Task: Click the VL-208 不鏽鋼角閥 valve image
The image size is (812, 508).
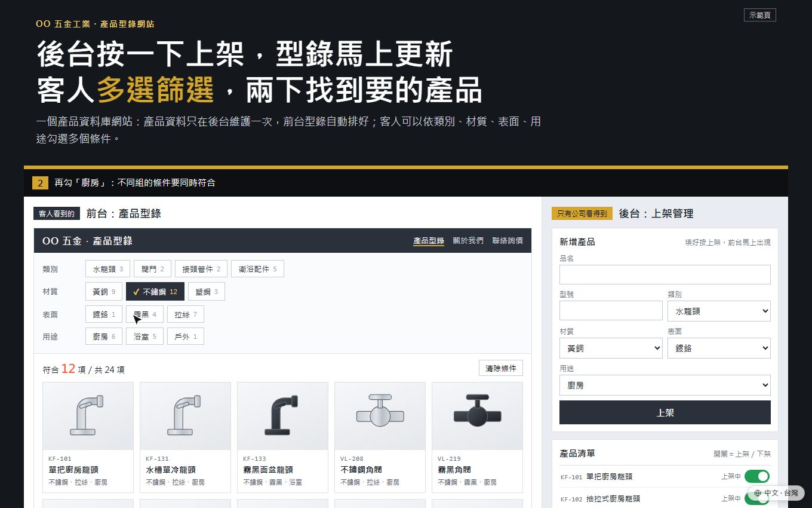Action: tap(380, 416)
